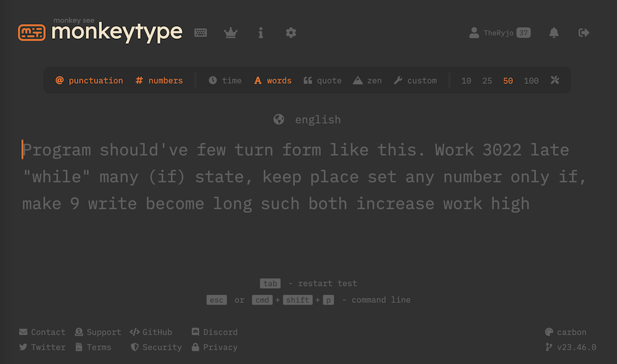Switch to custom mode
The height and width of the screenshot is (364, 617).
click(415, 81)
